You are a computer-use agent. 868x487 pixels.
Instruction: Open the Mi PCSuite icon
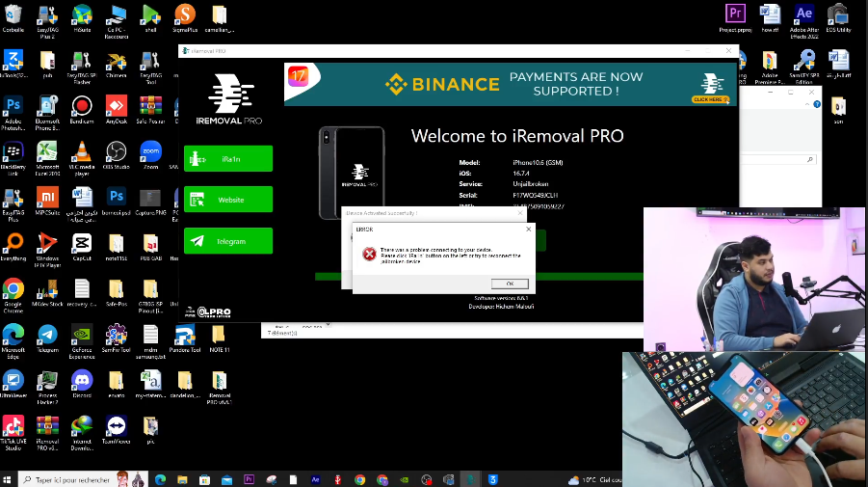coord(47,202)
